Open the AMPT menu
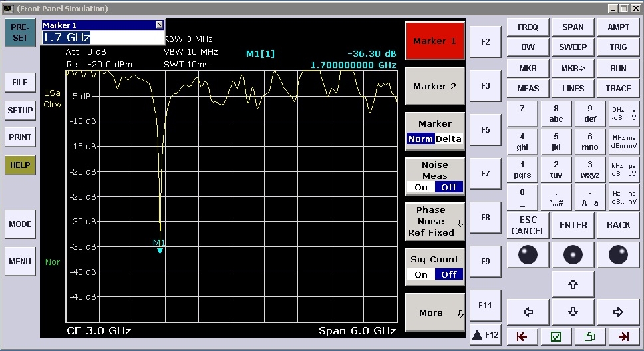Image resolution: width=644 pixels, height=351 pixels. [618, 27]
